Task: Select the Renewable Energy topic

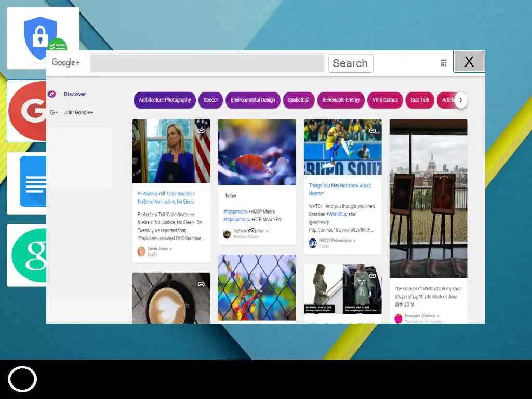Action: 341,100
